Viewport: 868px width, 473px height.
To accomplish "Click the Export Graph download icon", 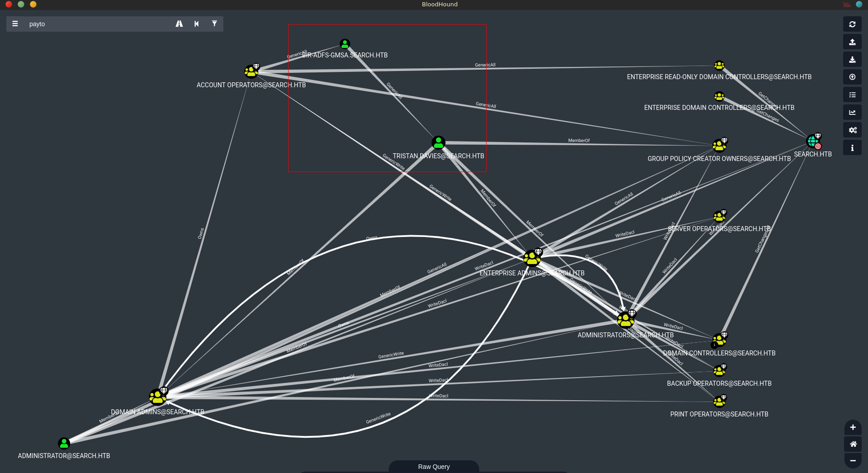I will tap(852, 60).
